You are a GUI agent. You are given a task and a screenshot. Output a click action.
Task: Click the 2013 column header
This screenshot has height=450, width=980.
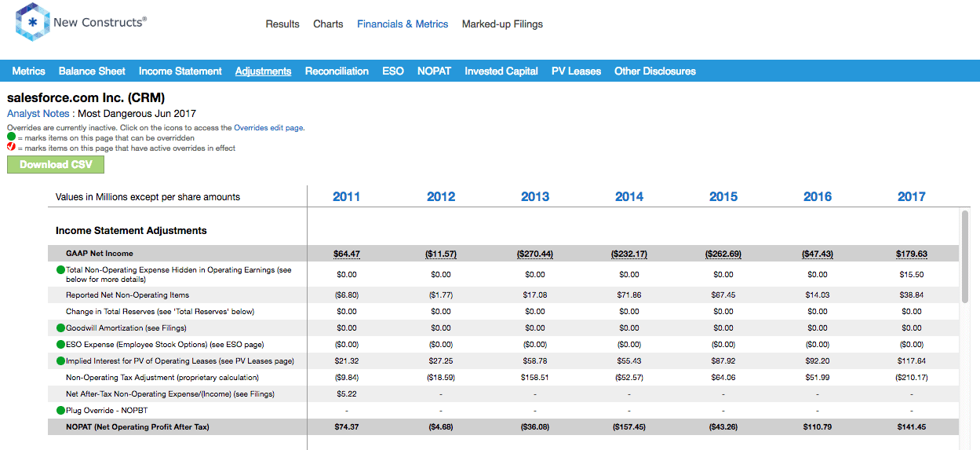(x=535, y=196)
